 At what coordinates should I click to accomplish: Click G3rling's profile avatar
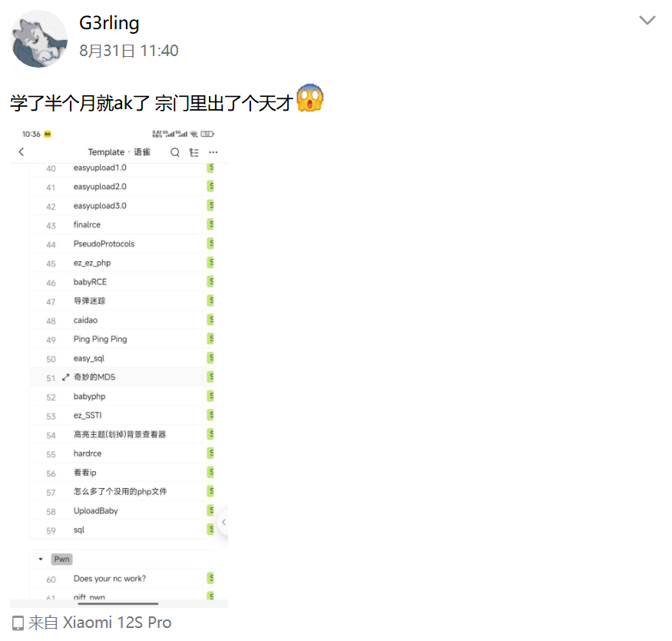[39, 39]
